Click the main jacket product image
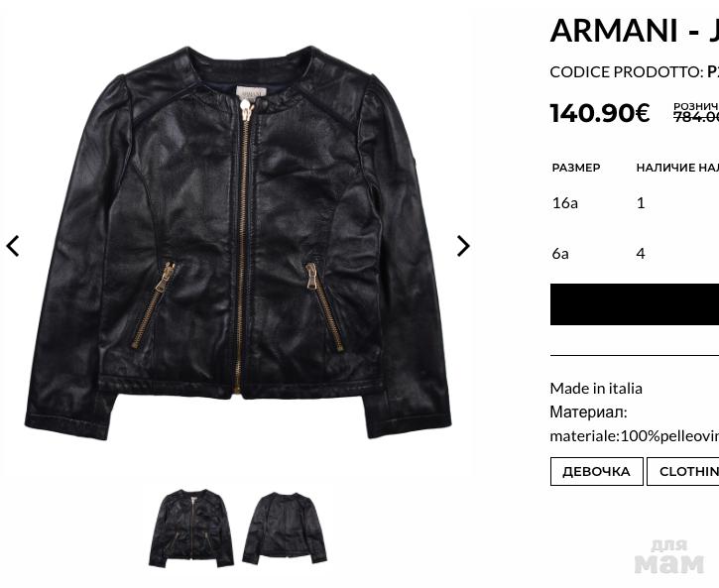This screenshot has width=719, height=588. pos(238,243)
